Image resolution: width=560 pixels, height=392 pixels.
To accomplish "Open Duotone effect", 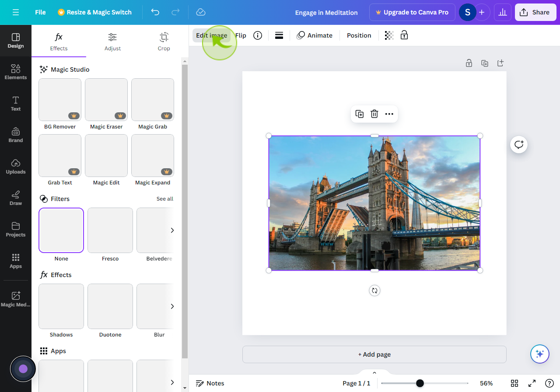I will [110, 306].
